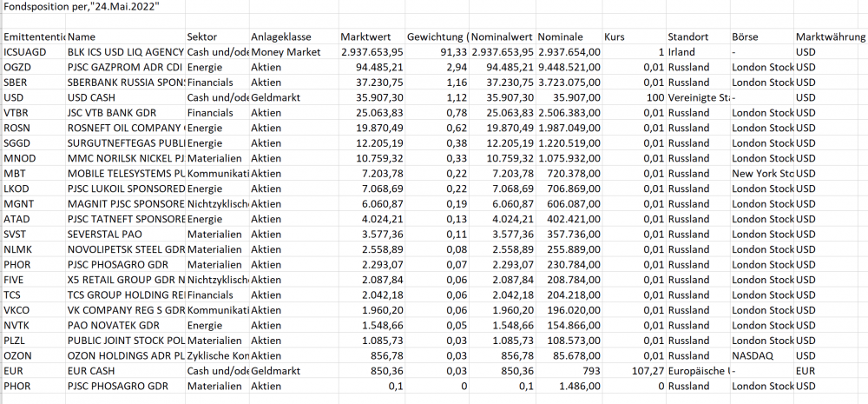This screenshot has height=404, width=868.
Task: Select ticker cell MBT
Action: click(34, 174)
